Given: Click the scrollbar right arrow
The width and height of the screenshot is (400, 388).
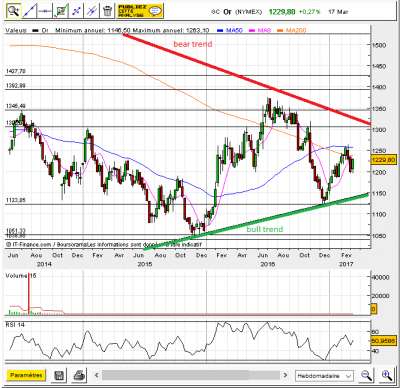Looking at the screenshot, I should (285, 375).
